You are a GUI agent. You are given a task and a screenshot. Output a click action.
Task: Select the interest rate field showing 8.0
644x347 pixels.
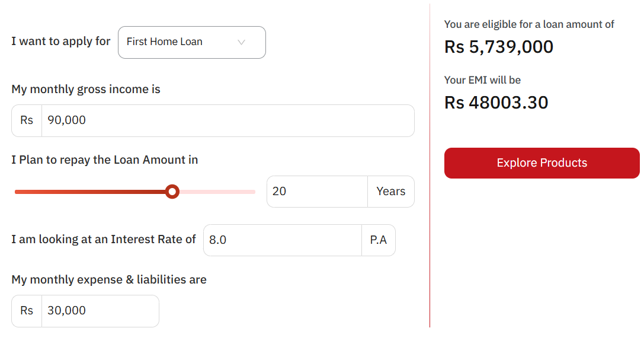[282, 240]
